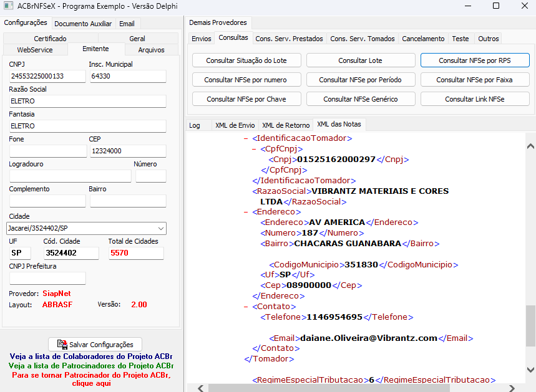Focus the Insc. Municipal field
Viewport: 536px width, 392px height.
click(128, 76)
